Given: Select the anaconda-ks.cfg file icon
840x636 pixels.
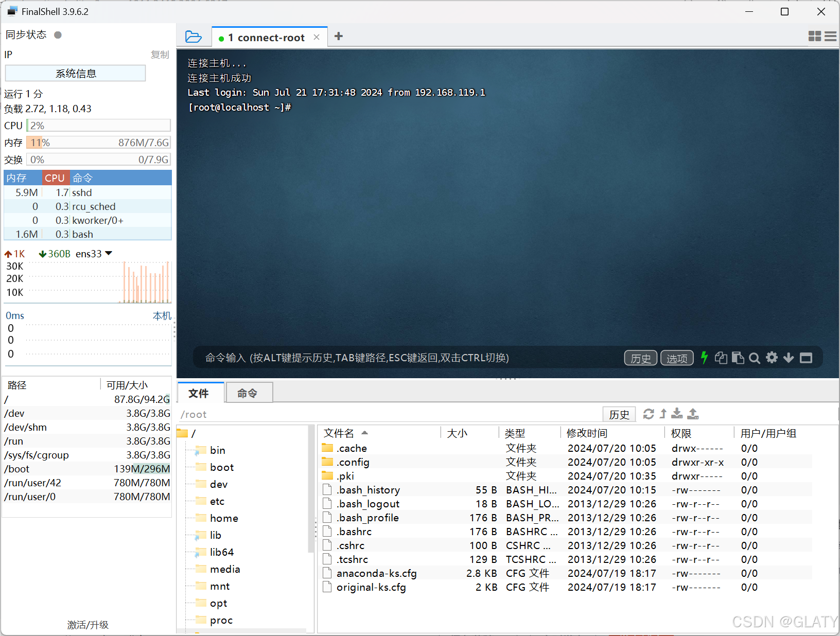Looking at the screenshot, I should [327, 573].
